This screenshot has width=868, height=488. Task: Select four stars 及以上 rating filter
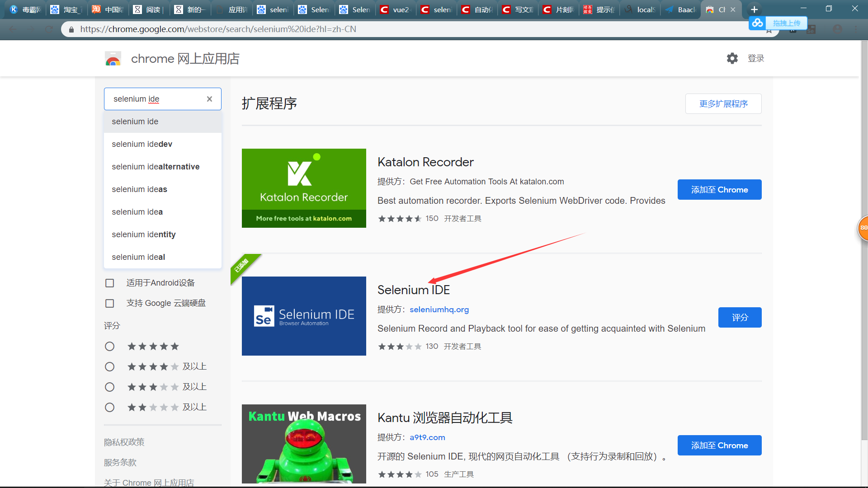click(x=109, y=367)
